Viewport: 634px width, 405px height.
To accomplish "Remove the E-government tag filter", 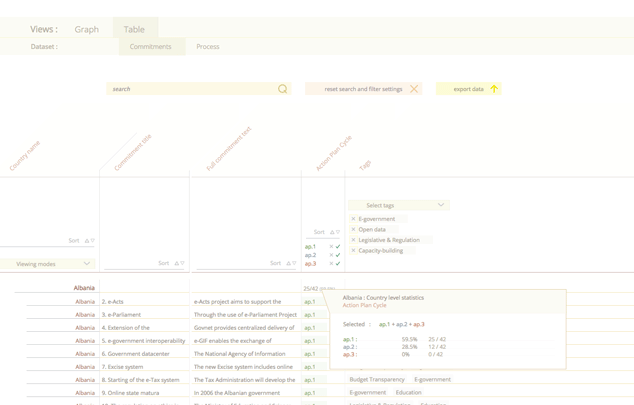I will 353,219.
